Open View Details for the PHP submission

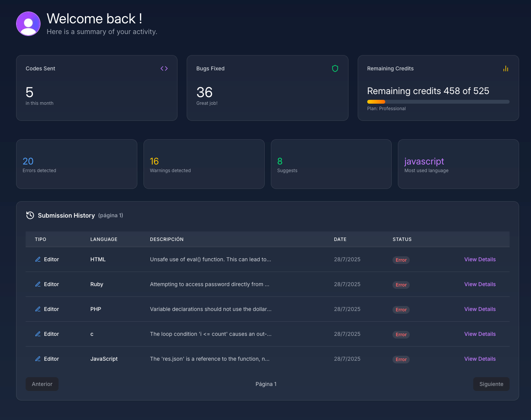pos(480,309)
